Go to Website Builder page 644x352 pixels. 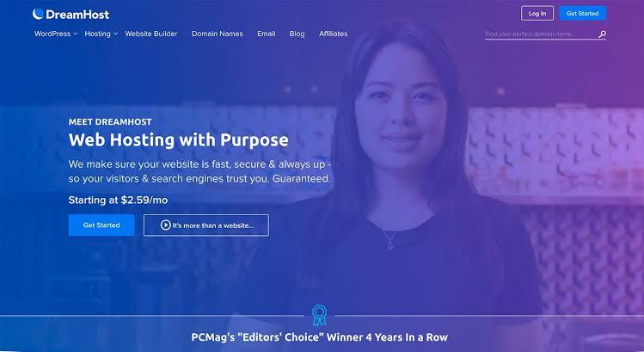[x=151, y=34]
